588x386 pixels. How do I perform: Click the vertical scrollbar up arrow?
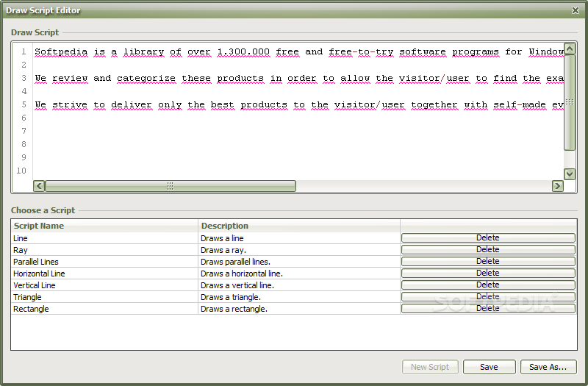click(x=569, y=49)
